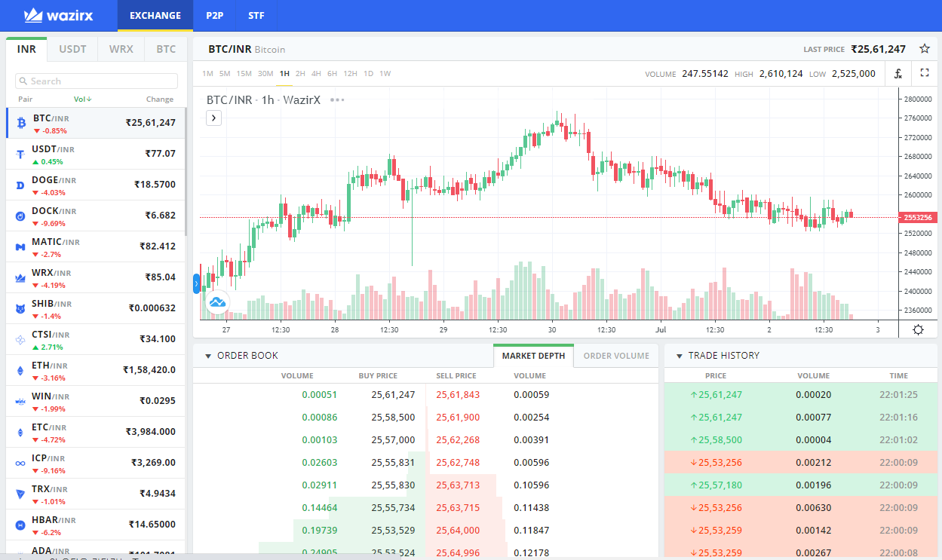Click the ICP infinity icon
The width and height of the screenshot is (942, 560).
20,463
